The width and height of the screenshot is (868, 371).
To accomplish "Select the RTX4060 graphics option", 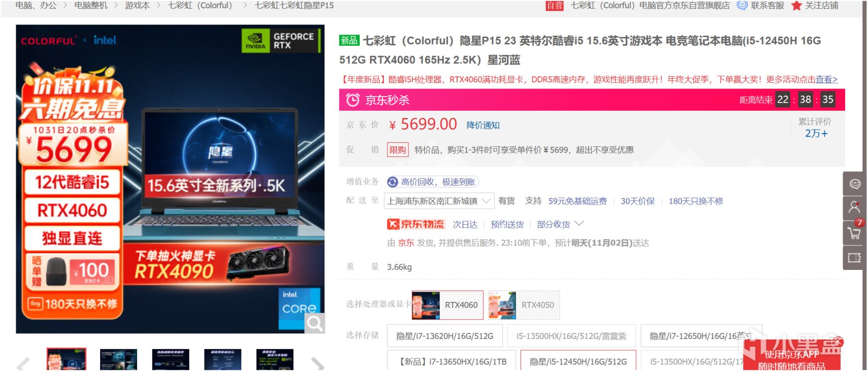I will coord(447,305).
